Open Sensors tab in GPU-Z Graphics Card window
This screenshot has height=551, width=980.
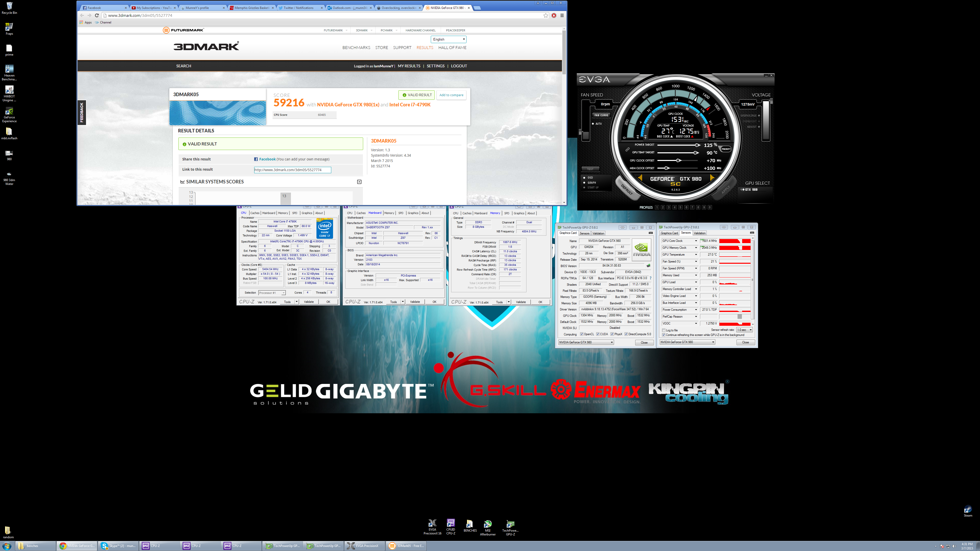(x=585, y=233)
